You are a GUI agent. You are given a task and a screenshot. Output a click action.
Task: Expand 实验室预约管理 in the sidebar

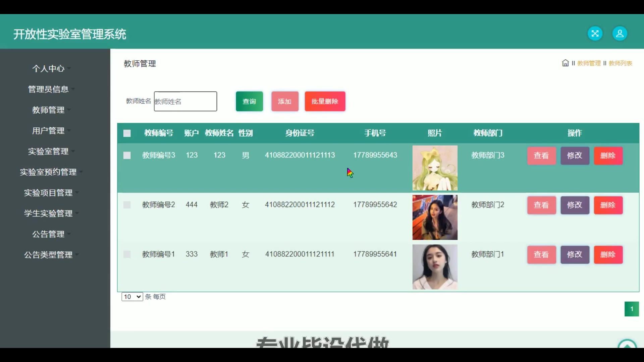pos(48,172)
